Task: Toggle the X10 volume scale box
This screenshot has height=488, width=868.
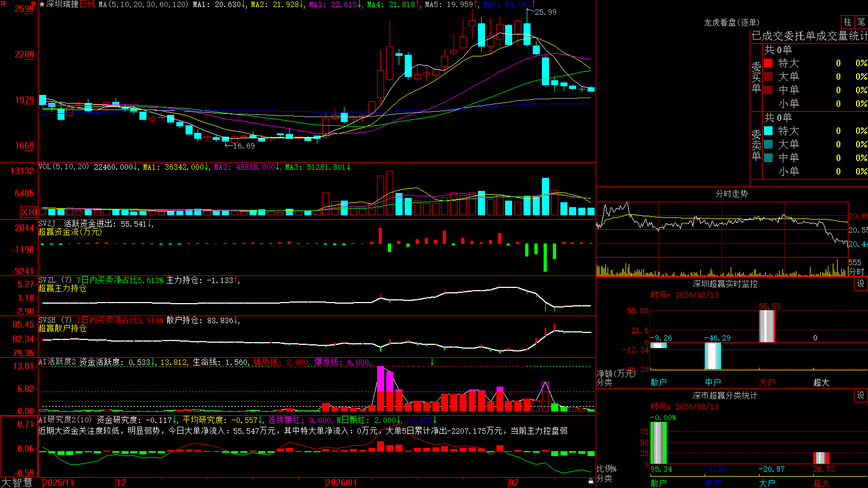Action: point(29,212)
